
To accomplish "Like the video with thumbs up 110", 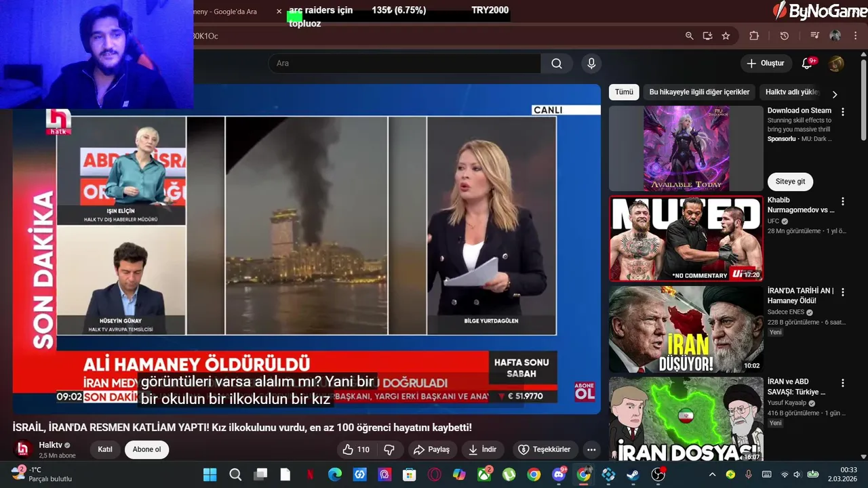I will click(x=357, y=449).
